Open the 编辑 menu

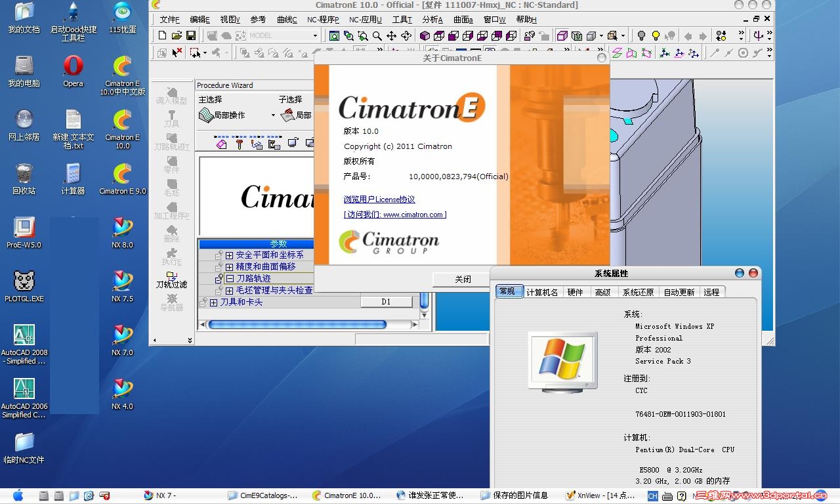click(x=199, y=20)
